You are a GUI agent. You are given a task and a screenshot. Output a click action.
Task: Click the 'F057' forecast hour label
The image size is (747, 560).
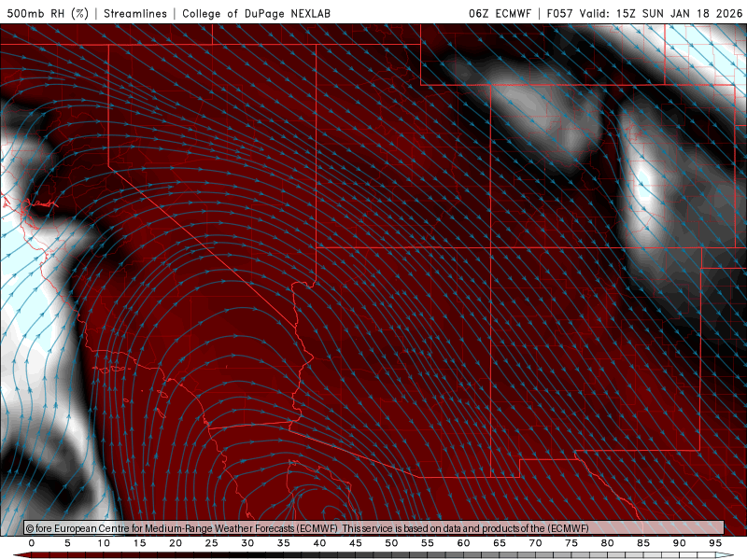pyautogui.click(x=559, y=13)
